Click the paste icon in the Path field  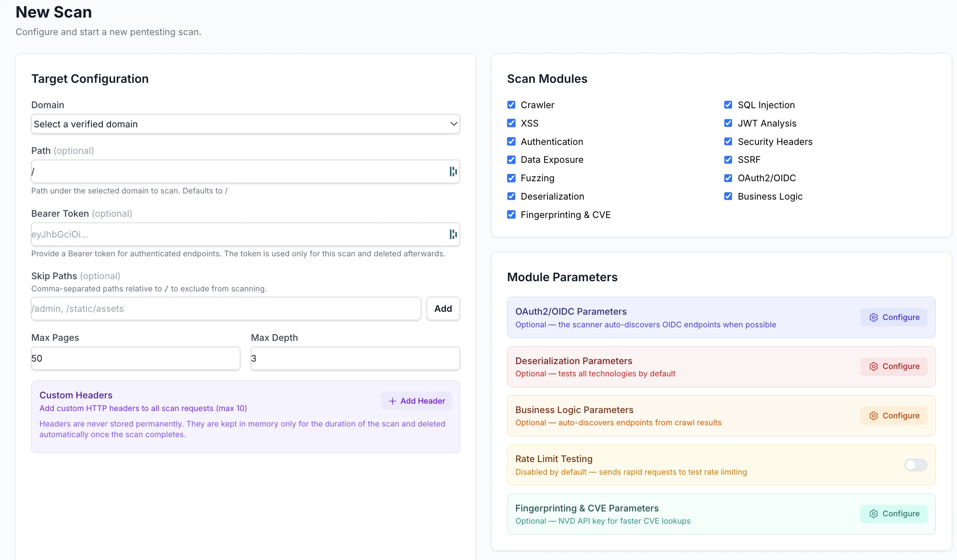click(x=452, y=171)
